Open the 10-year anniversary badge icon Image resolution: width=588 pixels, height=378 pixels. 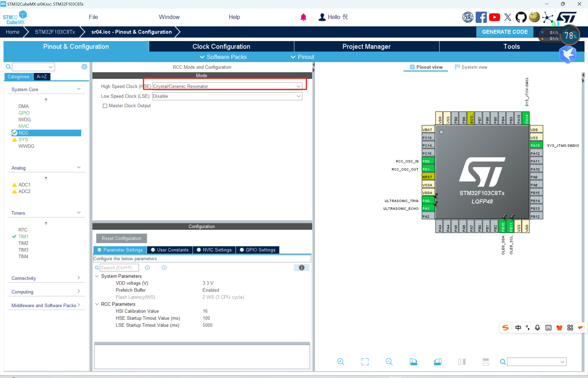(468, 17)
